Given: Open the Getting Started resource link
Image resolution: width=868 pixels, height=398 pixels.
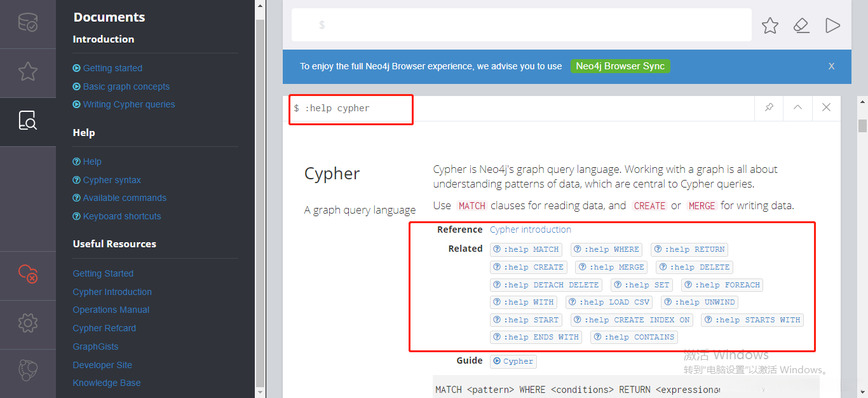Looking at the screenshot, I should (103, 273).
